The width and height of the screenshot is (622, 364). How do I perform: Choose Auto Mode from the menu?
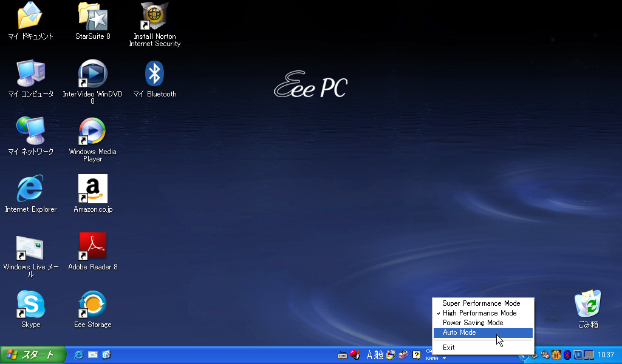tap(483, 332)
